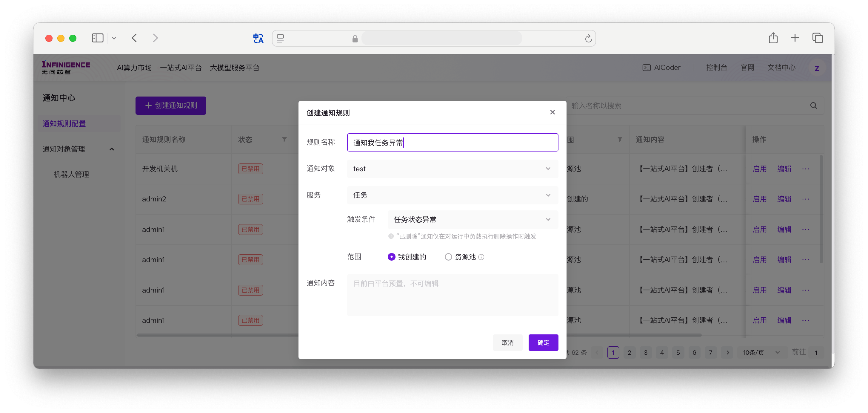
Task: Open 大模型服务平台 in top navigation
Action: point(235,68)
